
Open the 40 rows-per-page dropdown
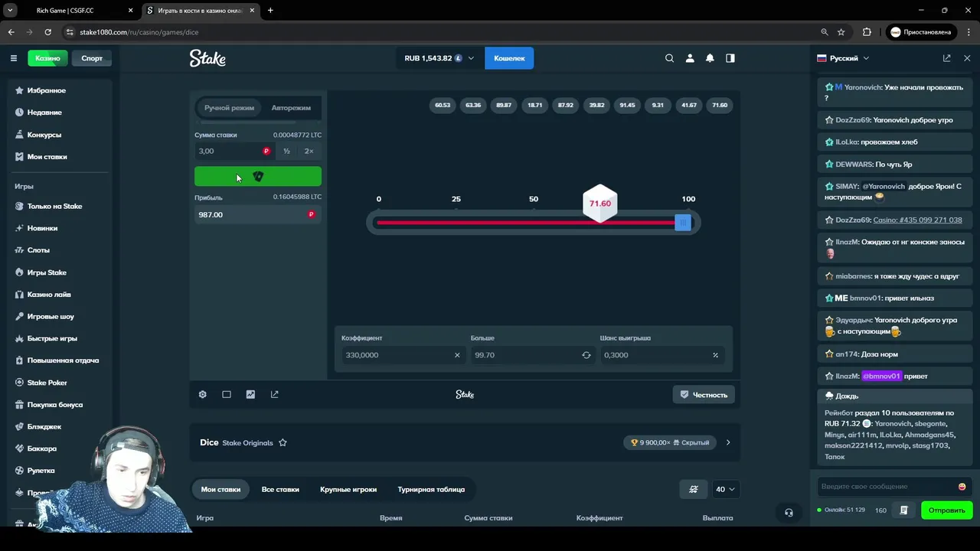coord(725,489)
